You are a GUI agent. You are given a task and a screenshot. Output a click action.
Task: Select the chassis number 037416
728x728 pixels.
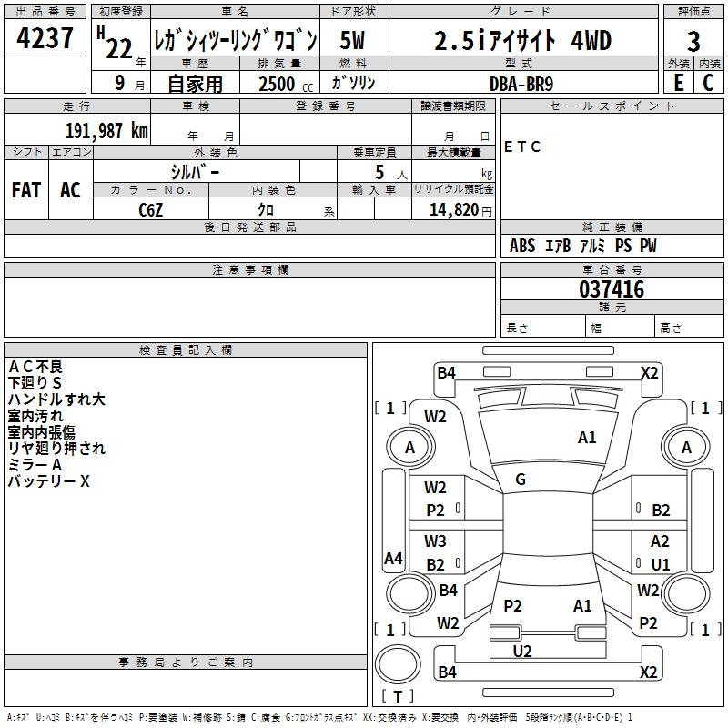click(612, 289)
